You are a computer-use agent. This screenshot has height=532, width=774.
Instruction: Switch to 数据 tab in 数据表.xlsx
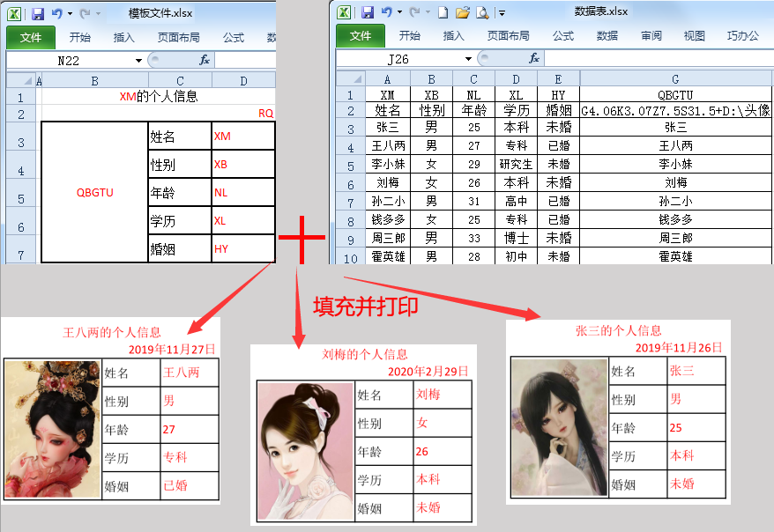[607, 35]
